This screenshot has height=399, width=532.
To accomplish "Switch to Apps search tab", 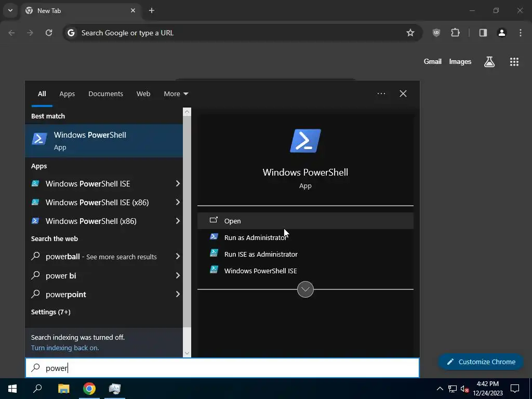I will tap(67, 94).
